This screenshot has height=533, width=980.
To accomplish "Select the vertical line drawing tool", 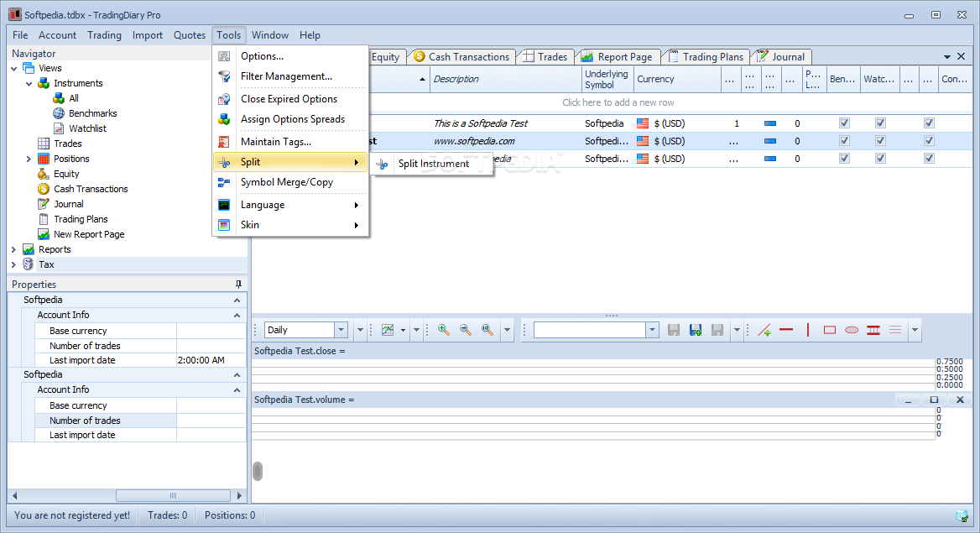I will point(808,330).
